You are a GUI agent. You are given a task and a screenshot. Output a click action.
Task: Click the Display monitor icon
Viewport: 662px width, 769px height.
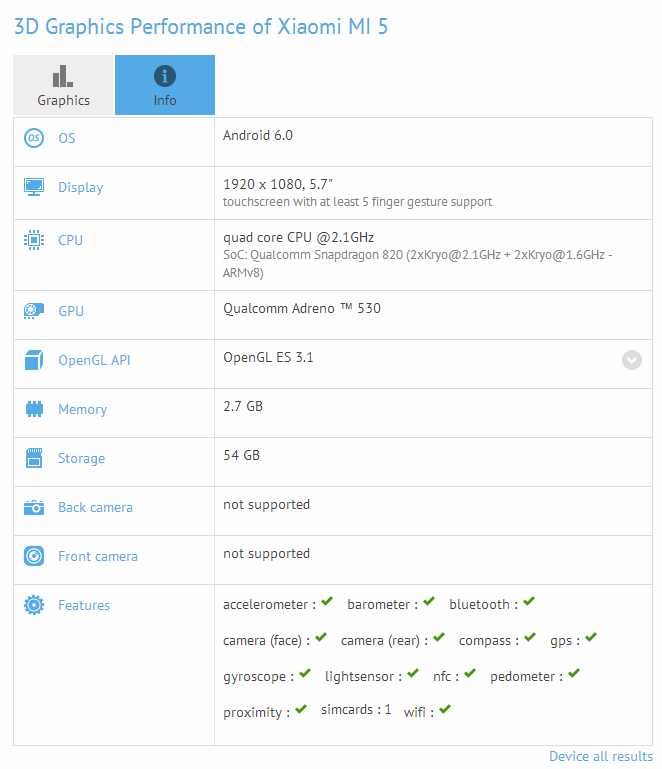[x=34, y=187]
